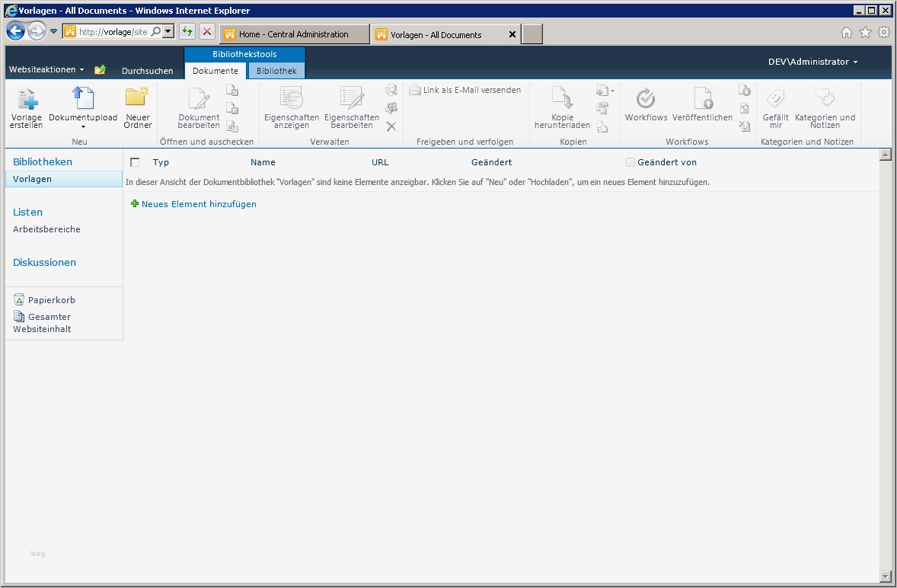Select the Dokumente ribbon tab
Screen dimensions: 897x588
215,71
